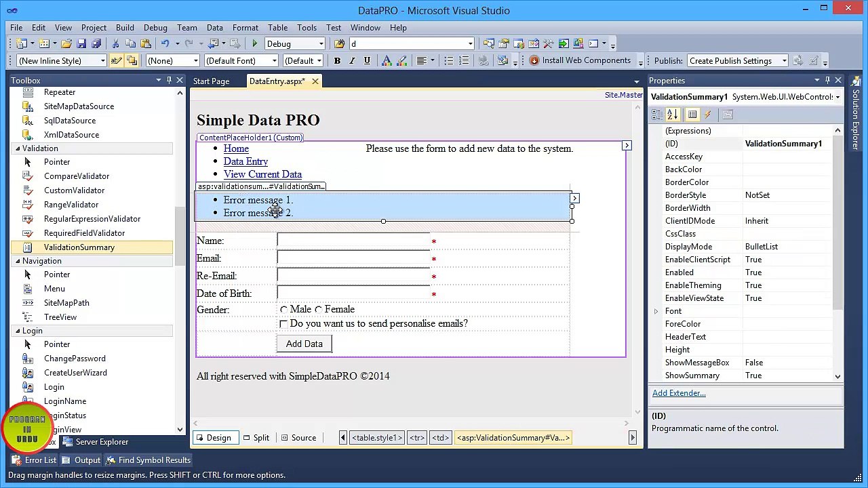Switch to Split view tab

(256, 438)
